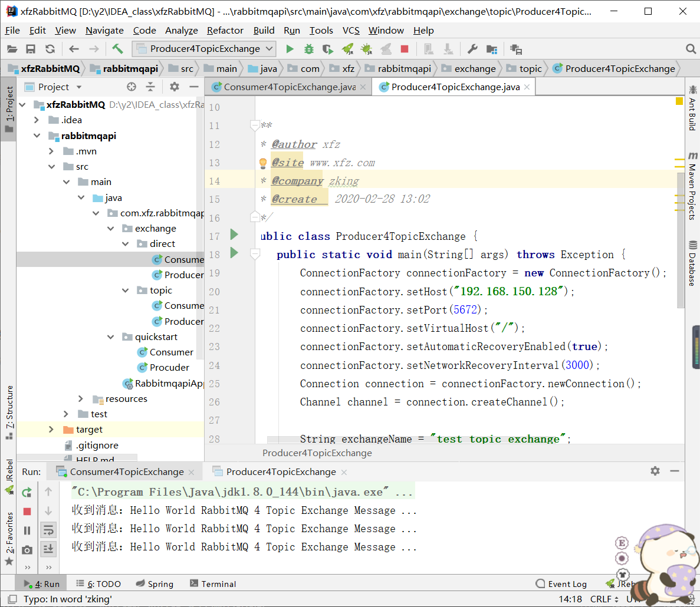Expand the .mvn folder
This screenshot has width=700, height=607.
pos(51,151)
